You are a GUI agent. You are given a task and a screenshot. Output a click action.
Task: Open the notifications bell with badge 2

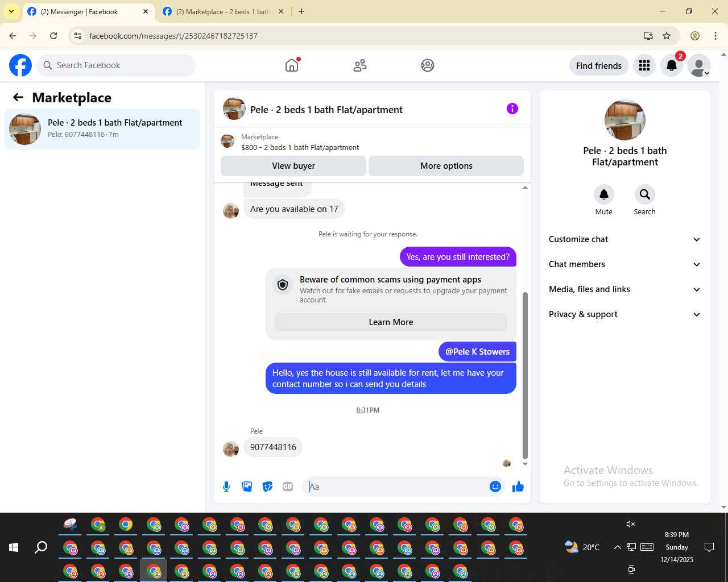coord(672,65)
